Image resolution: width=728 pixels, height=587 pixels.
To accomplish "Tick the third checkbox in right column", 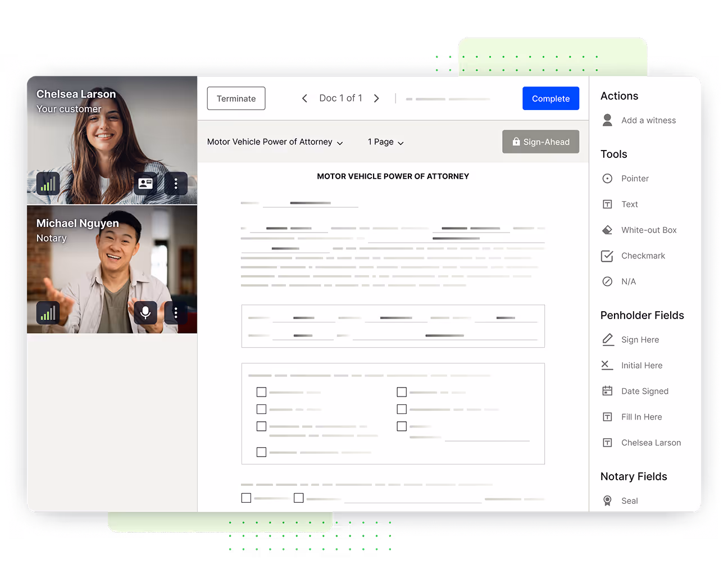I will coord(402,426).
